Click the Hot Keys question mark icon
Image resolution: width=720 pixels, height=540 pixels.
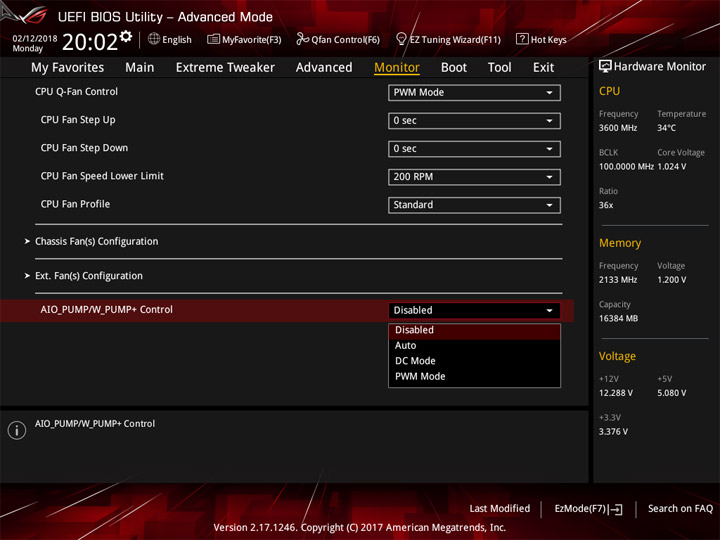(x=522, y=39)
